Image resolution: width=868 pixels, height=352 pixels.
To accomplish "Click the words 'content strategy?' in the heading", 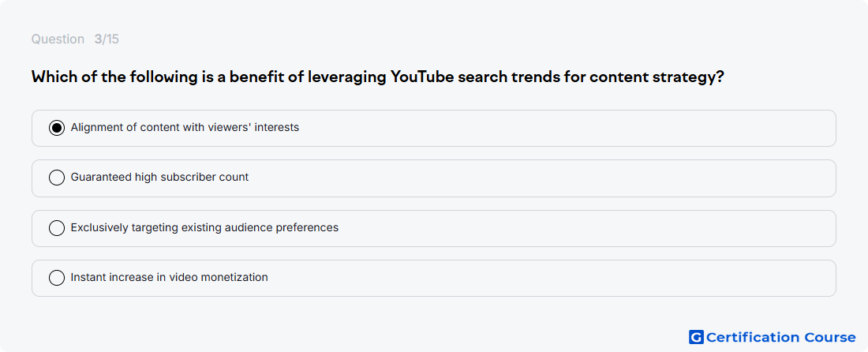I will (x=657, y=77).
